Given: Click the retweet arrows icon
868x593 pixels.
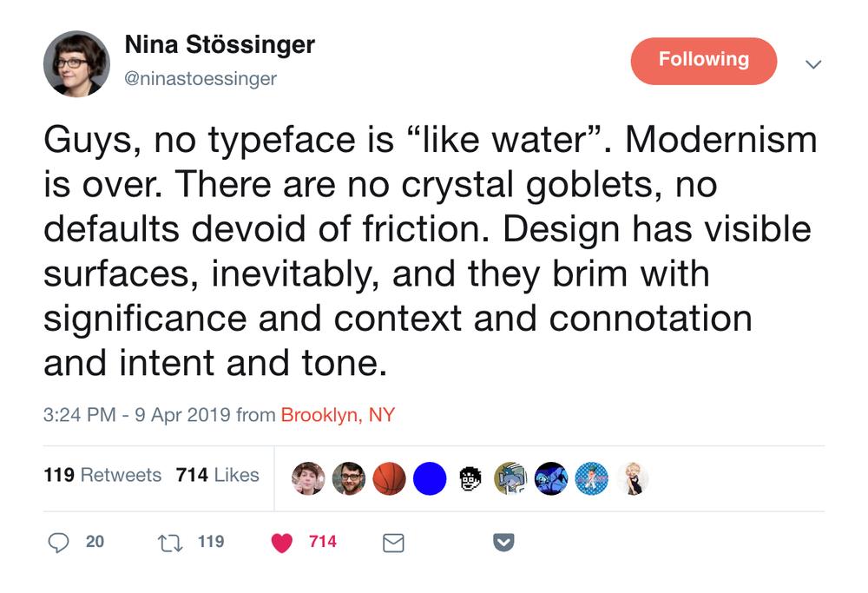Looking at the screenshot, I should [170, 544].
